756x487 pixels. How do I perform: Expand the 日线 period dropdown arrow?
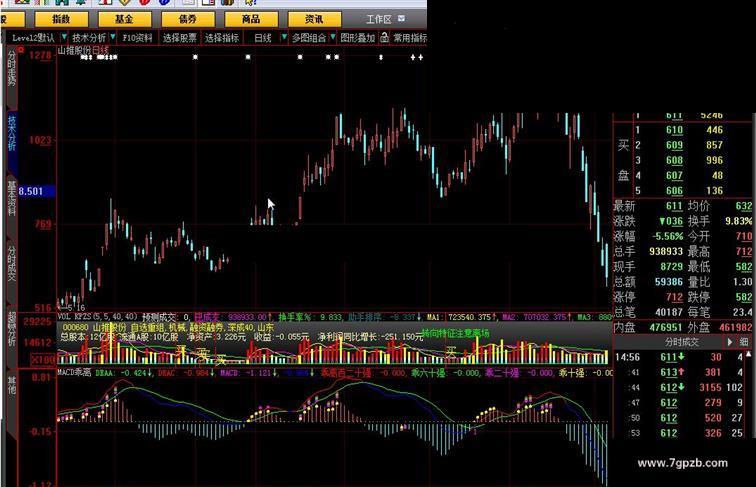284,37
